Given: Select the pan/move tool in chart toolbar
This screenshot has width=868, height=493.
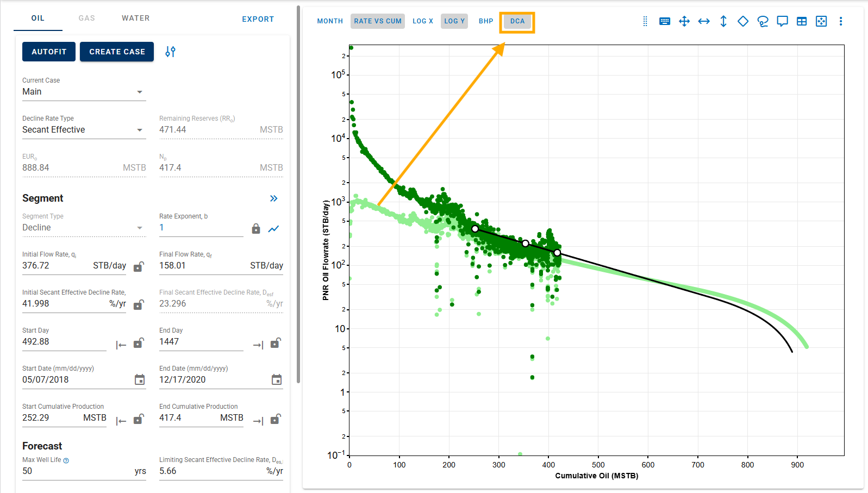Looking at the screenshot, I should (x=684, y=21).
